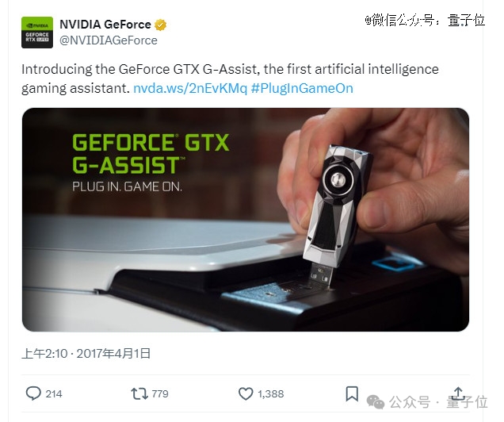The image size is (504, 422).
Task: Open the nvda.ws/2nEvKMq link
Action: 190,88
